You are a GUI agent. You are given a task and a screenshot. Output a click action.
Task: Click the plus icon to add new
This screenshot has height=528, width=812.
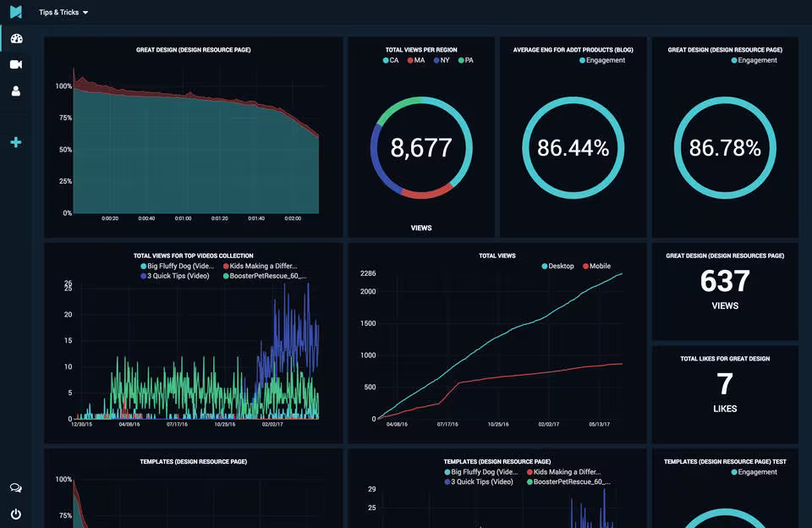point(16,142)
